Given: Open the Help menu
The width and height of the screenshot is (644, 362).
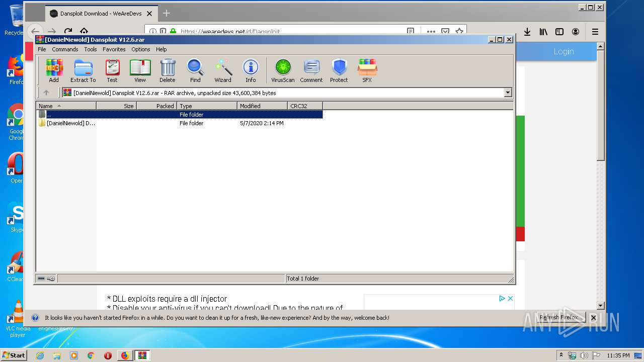Looking at the screenshot, I should pos(161,49).
